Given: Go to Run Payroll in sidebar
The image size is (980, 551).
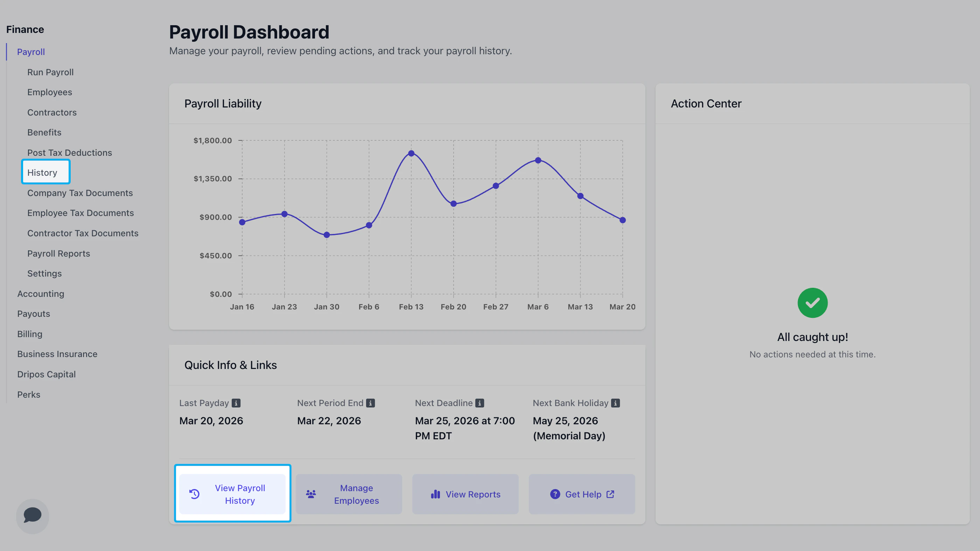Looking at the screenshot, I should point(50,72).
